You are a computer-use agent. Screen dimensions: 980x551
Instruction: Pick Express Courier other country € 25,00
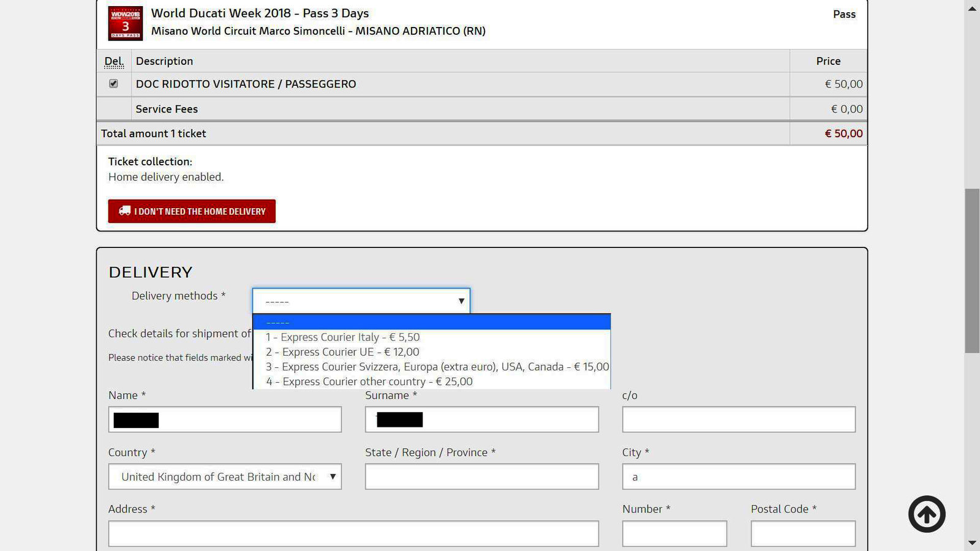369,381
